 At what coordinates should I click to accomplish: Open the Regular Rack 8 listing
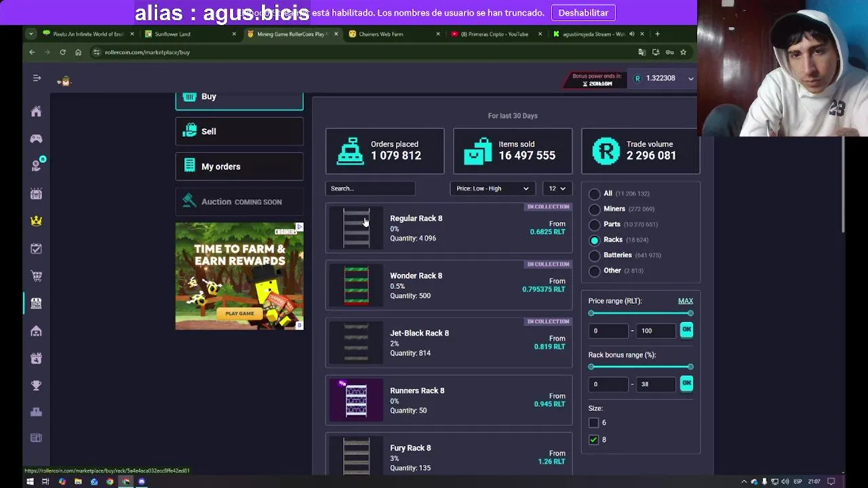(449, 228)
